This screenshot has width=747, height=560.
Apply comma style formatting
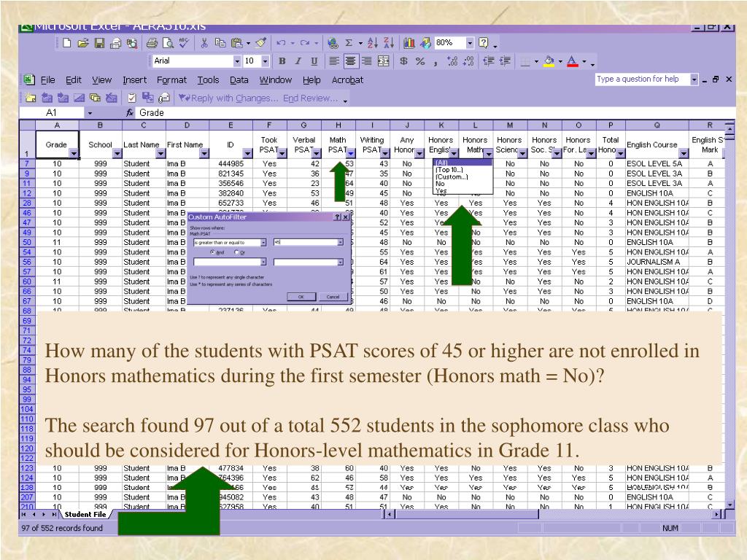(436, 61)
